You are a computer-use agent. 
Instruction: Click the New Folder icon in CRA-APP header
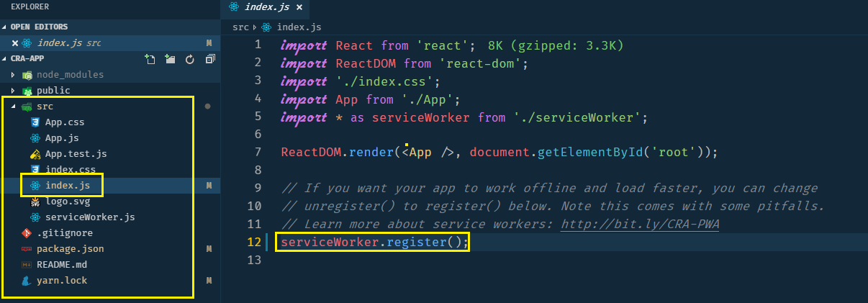pyautogui.click(x=170, y=59)
